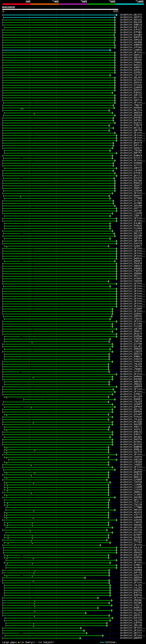Select hit label UniRef100_Q5RCR3
This screenshot has height=644, width=146.
tap(131, 266)
